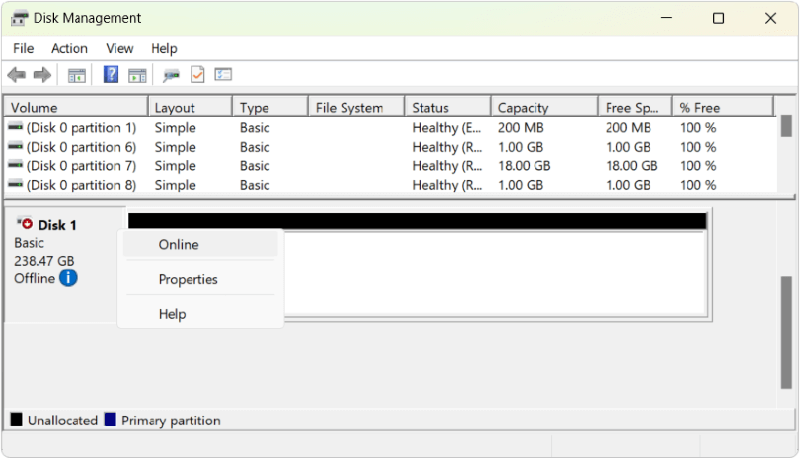Select the Disk 0 partition 7 row
The width and height of the screenshot is (800, 459).
click(81, 166)
